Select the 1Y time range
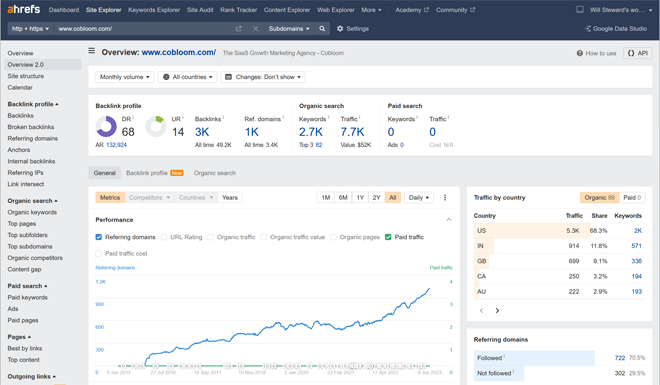The image size is (660, 385). tap(360, 197)
